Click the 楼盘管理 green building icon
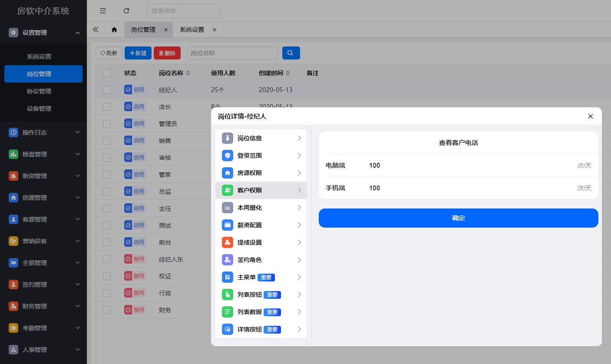The width and height of the screenshot is (611, 364). coord(13,154)
